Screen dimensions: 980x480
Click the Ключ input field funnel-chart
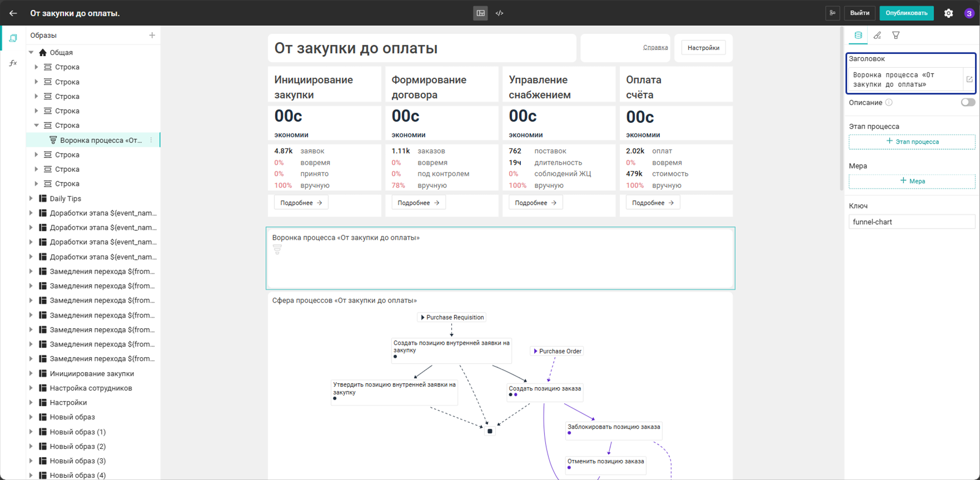912,222
